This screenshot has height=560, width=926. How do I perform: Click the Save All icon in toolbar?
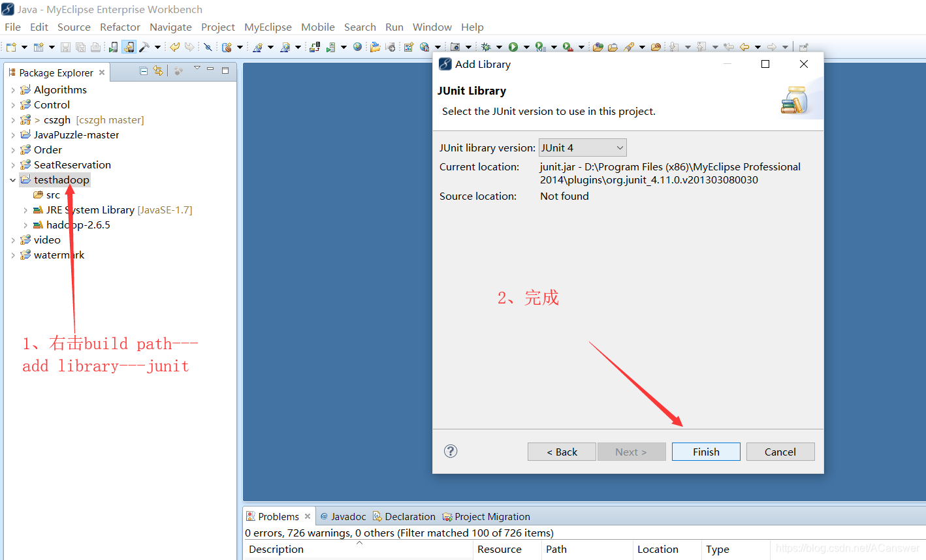80,47
